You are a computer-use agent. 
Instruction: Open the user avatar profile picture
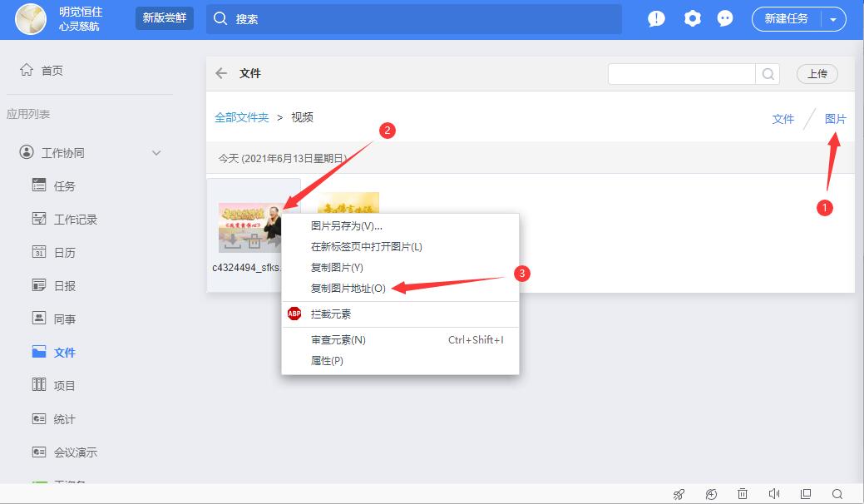(x=31, y=19)
